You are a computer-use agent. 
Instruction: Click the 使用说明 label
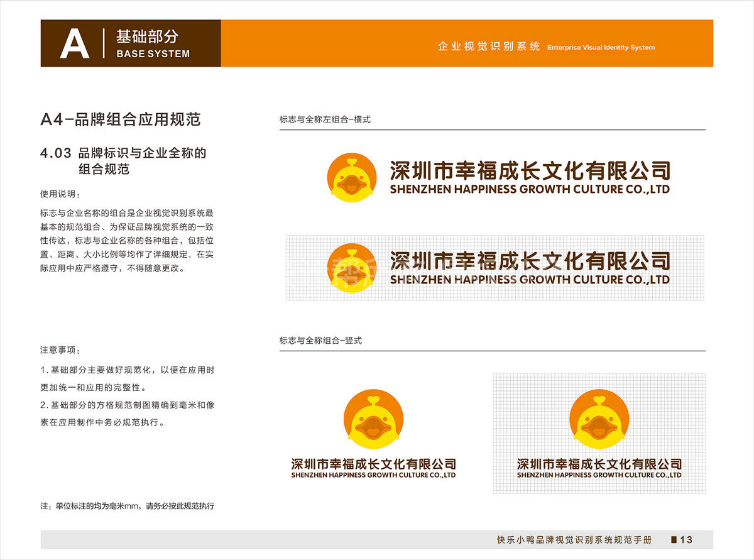60,194
